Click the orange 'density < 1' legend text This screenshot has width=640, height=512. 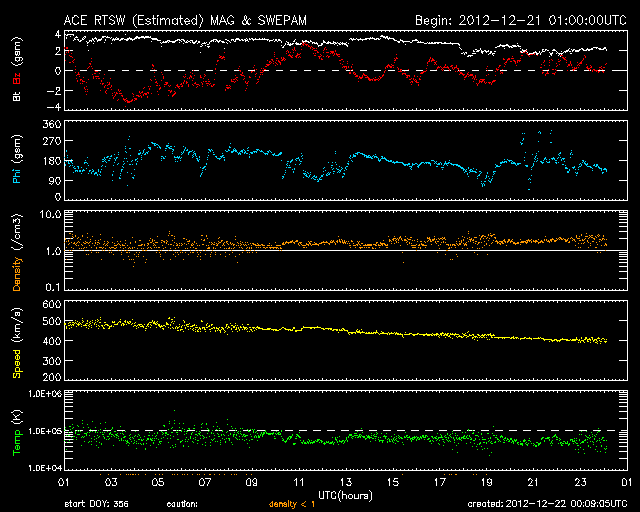point(292,504)
